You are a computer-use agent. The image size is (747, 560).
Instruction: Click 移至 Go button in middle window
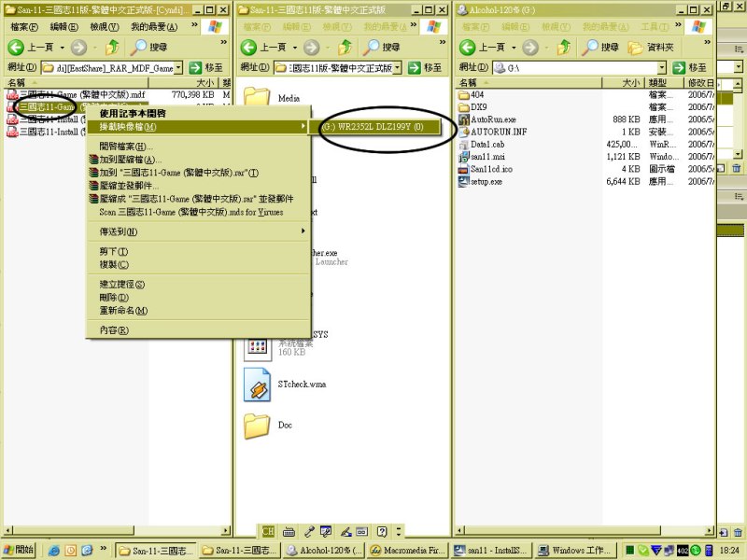[425, 67]
